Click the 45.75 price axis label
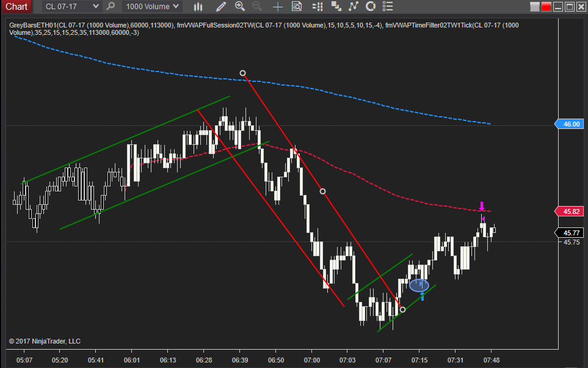 [x=572, y=242]
